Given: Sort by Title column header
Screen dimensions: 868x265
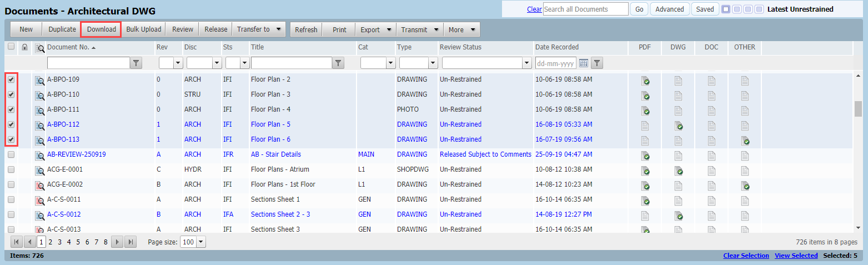Looking at the screenshot, I should pyautogui.click(x=257, y=47).
